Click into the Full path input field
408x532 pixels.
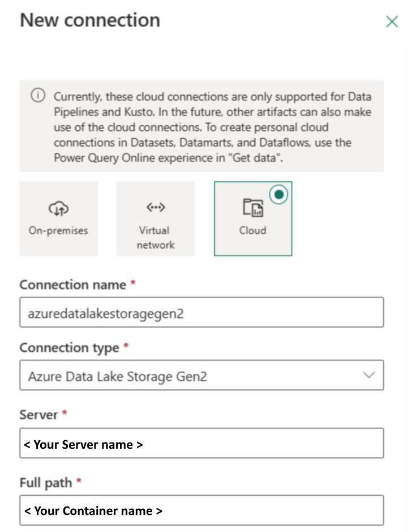pos(201,510)
